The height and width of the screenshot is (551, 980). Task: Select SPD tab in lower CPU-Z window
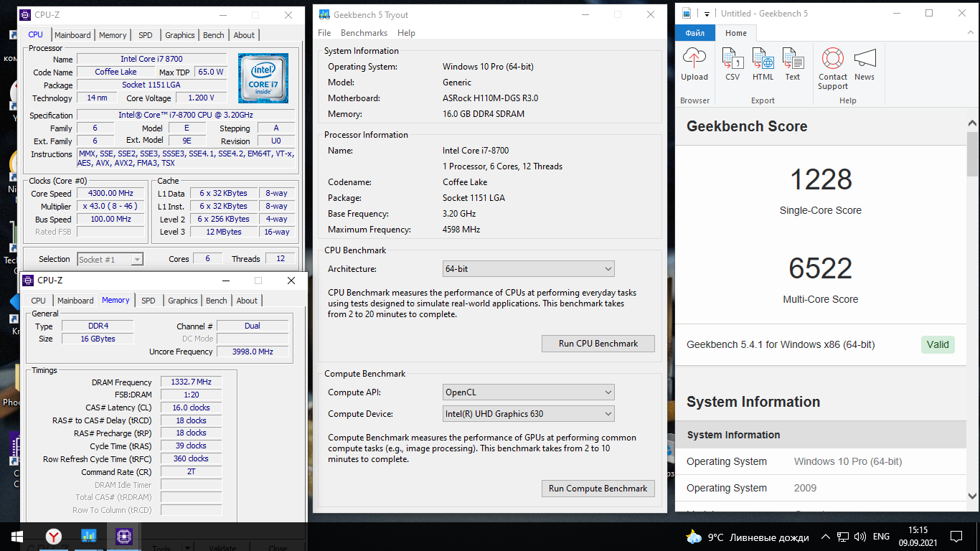pyautogui.click(x=149, y=301)
